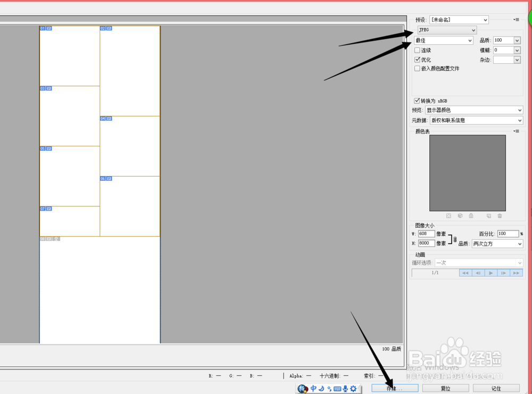The width and height of the screenshot is (532, 394).
Task: Open the 预设 preset dropdown
Action: [459, 20]
